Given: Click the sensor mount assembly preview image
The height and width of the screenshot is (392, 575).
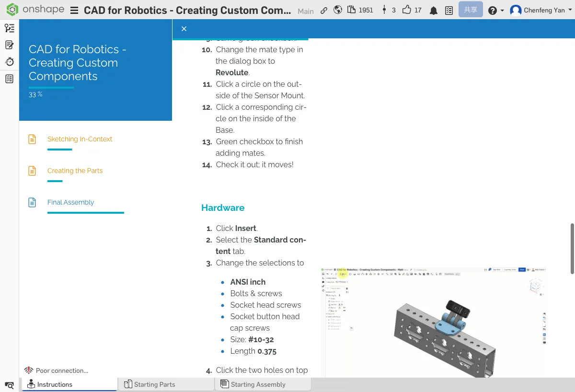Looking at the screenshot, I should [433, 321].
